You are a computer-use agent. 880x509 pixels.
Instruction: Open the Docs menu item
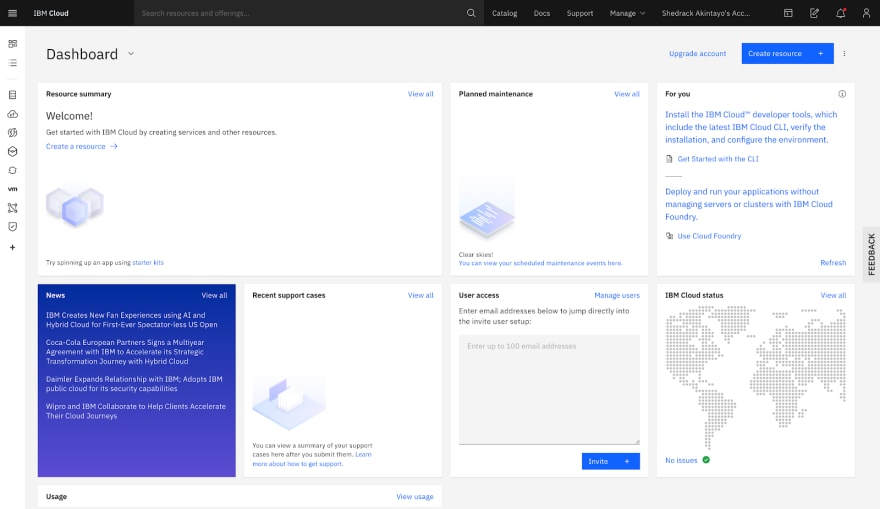point(542,13)
